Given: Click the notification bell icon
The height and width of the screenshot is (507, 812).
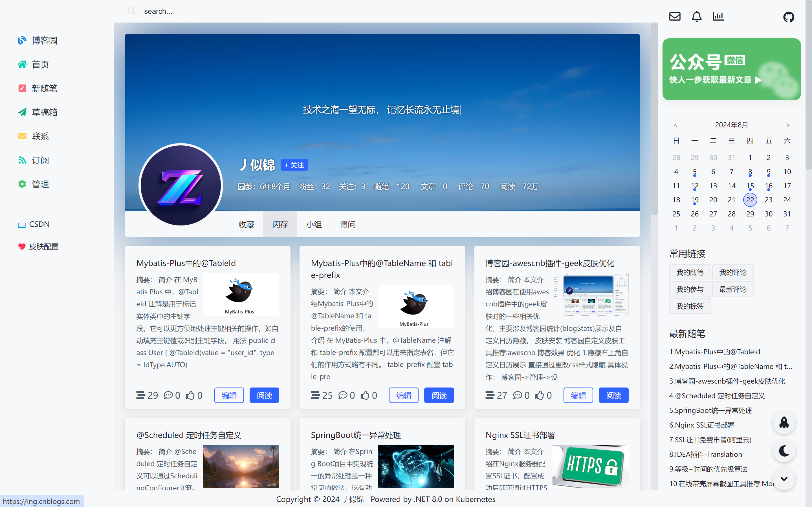Looking at the screenshot, I should coord(697,16).
